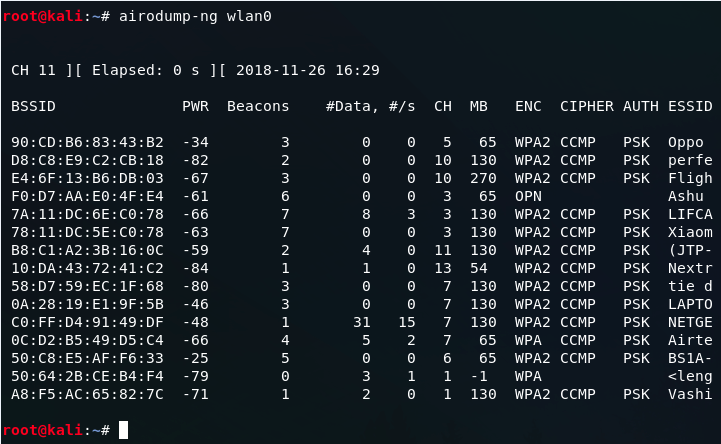Click BSSID A8:F5:AC:65:82:7C
This screenshot has height=444, width=721.
(x=87, y=395)
